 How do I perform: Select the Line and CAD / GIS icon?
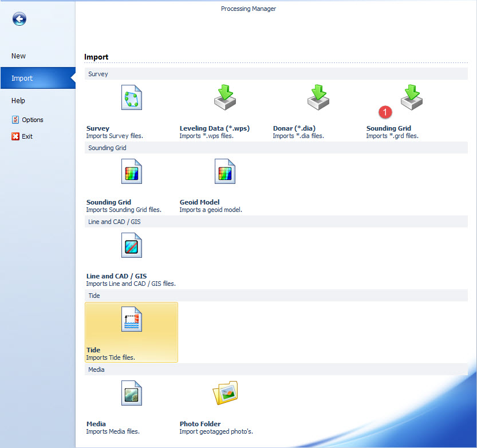pyautogui.click(x=131, y=245)
